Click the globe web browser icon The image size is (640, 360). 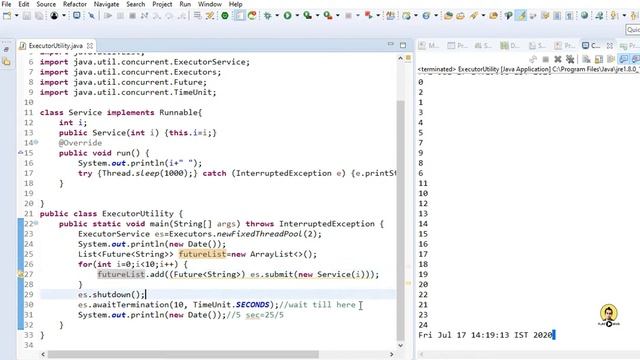[x=584, y=16]
